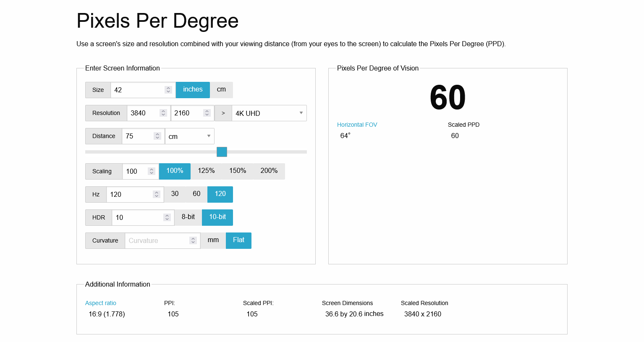Open the Distance unit cm dropdown

(190, 136)
